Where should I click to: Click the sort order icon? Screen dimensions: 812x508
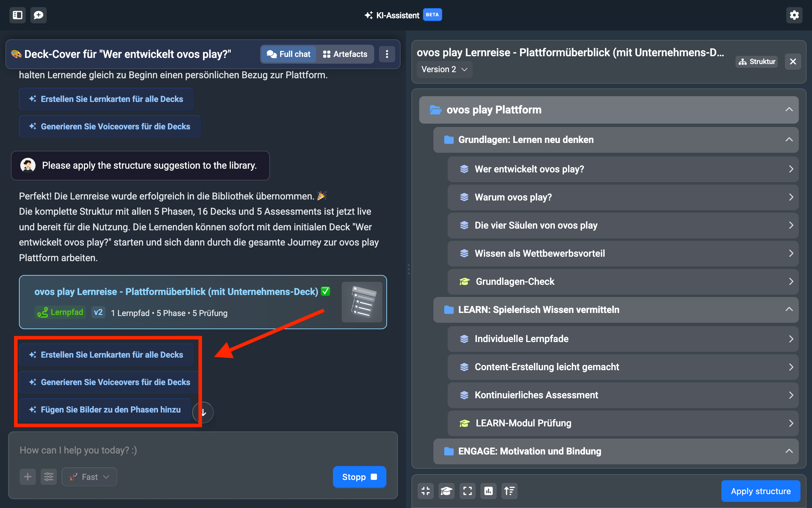(x=509, y=491)
